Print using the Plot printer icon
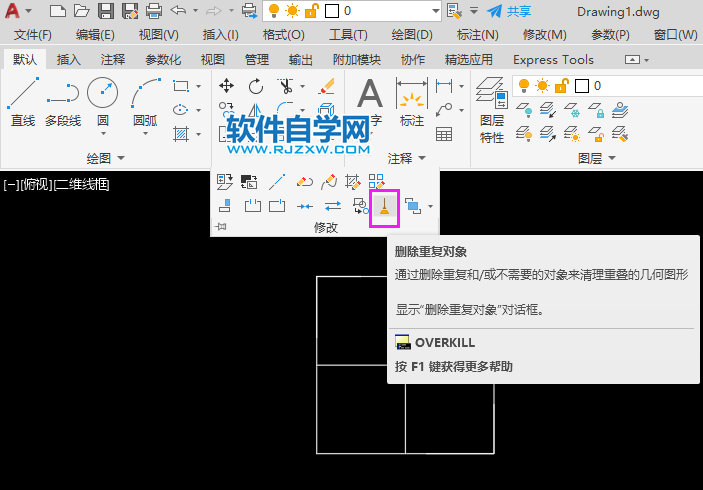This screenshot has height=490, width=703. click(154, 11)
